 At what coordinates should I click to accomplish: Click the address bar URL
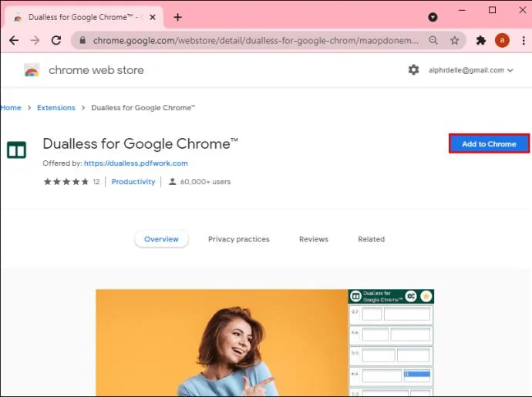point(255,40)
